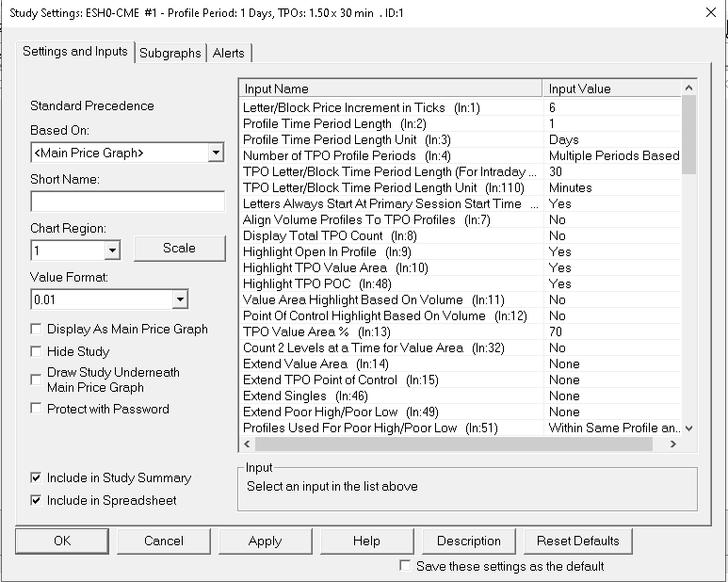This screenshot has width=728, height=582.
Task: Click the Multiple Periods Based value cell
Action: click(x=614, y=156)
